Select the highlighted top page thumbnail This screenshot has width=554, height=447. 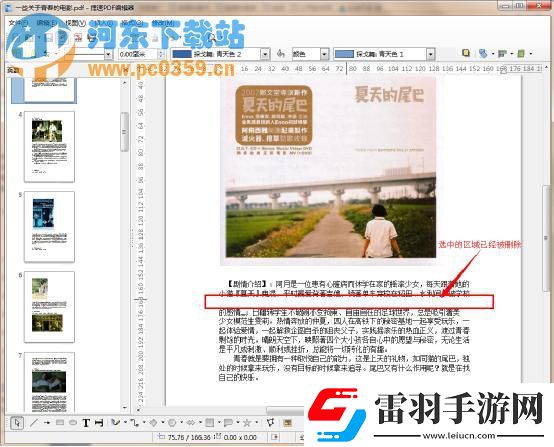44,91
